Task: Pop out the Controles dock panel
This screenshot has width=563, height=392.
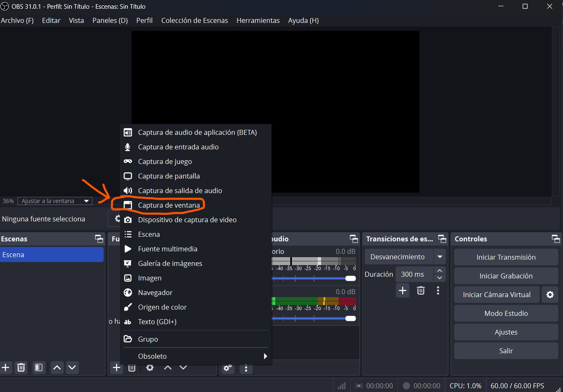Action: click(556, 239)
